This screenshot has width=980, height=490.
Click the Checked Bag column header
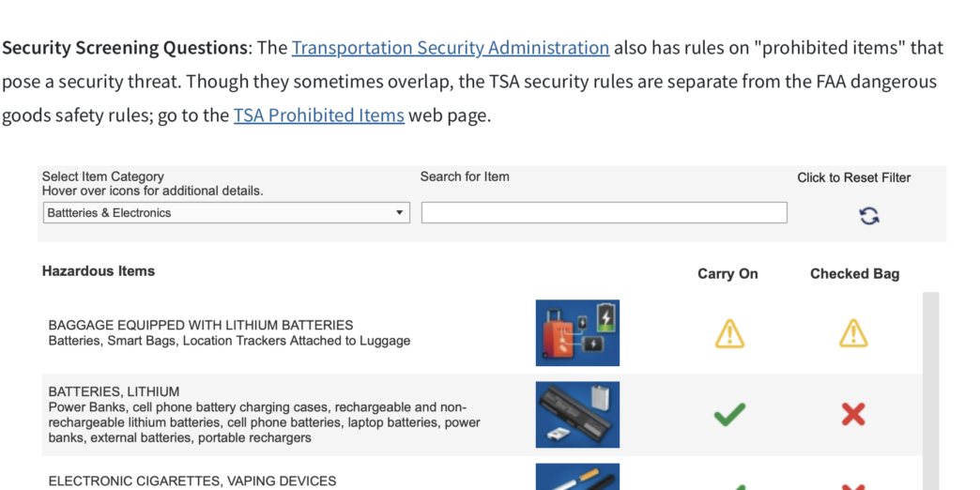pyautogui.click(x=854, y=274)
